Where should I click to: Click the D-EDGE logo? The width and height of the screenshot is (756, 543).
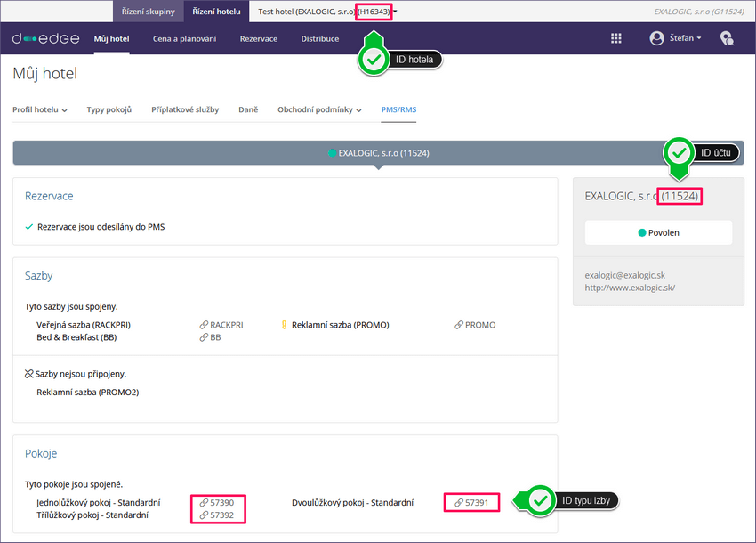45,38
